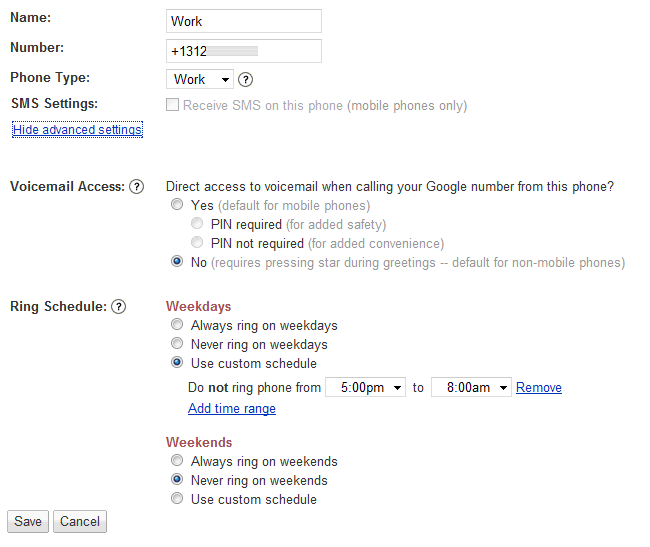Remove the weekday time range
650x547 pixels.
click(x=539, y=387)
